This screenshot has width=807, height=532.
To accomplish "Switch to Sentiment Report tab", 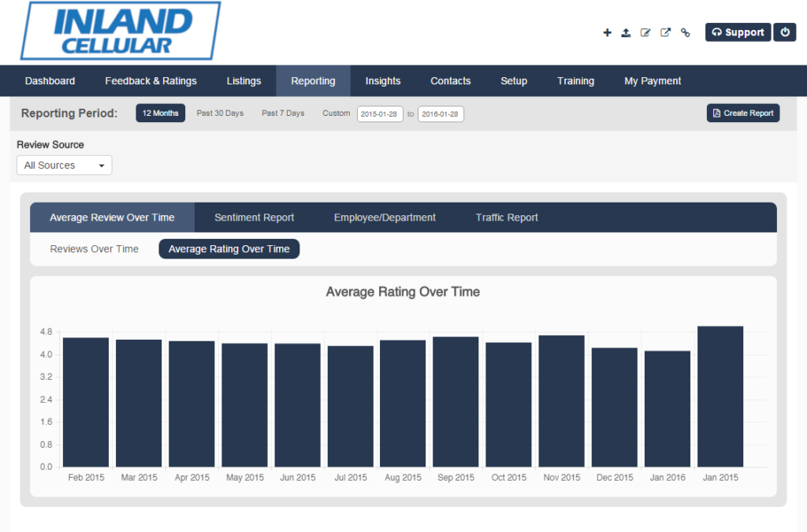I will pyautogui.click(x=254, y=218).
